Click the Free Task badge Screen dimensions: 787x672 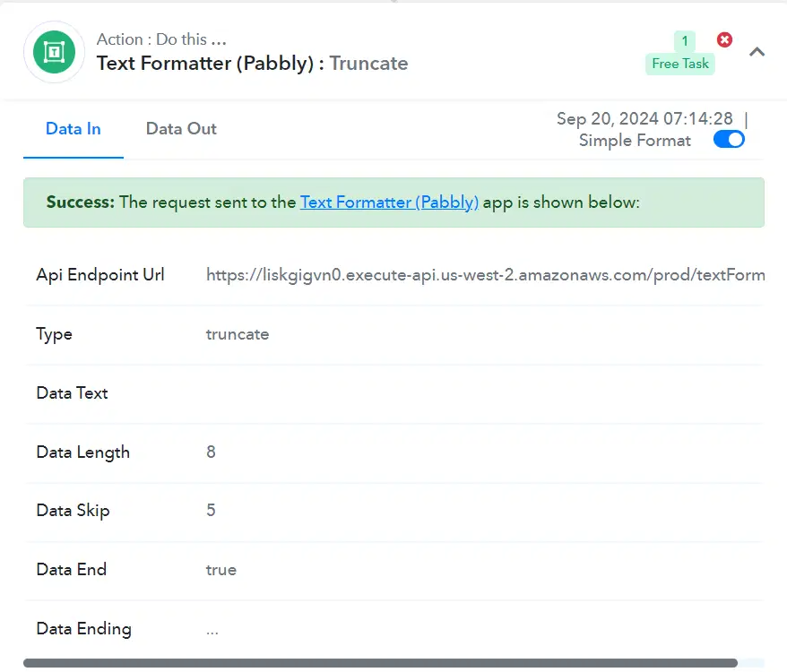(x=680, y=64)
